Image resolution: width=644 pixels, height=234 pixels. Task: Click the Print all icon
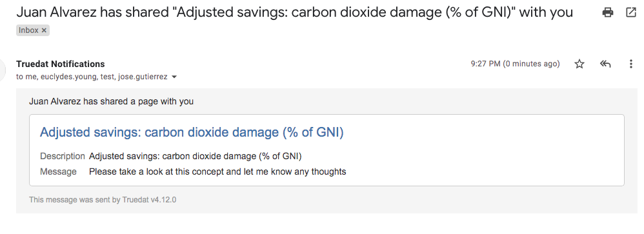coord(607,13)
